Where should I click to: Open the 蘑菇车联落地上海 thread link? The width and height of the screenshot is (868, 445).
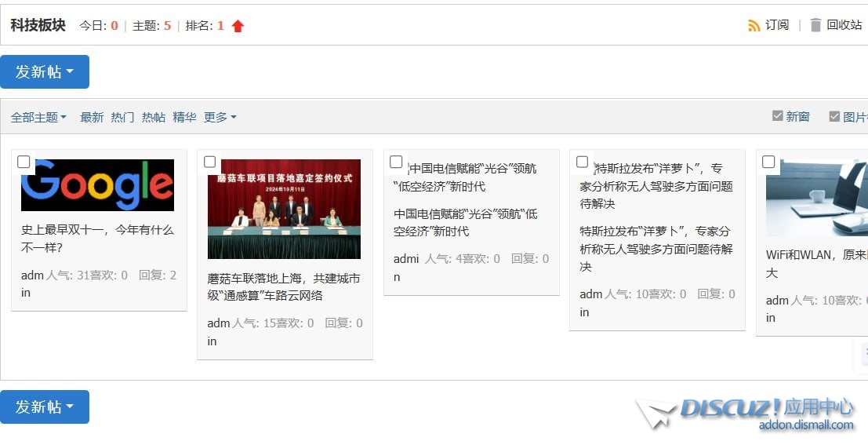(x=284, y=287)
